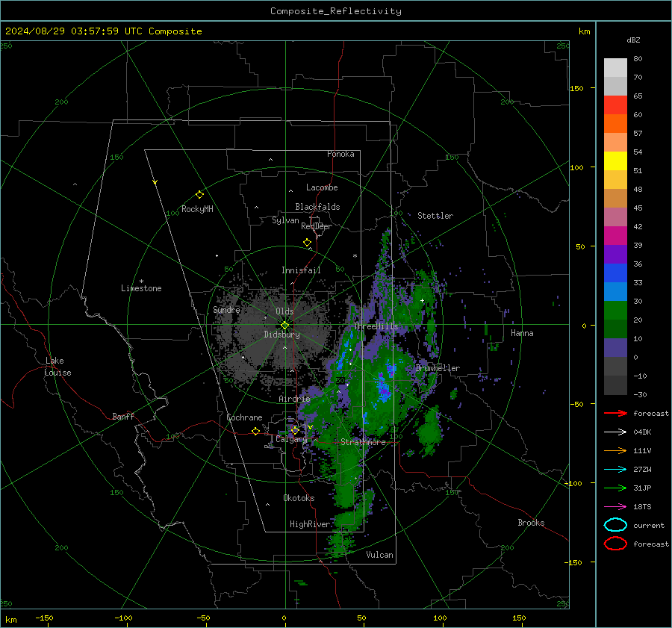The height and width of the screenshot is (628, 672).
Task: Click the white 04DK arrow icon
Action: coord(615,432)
